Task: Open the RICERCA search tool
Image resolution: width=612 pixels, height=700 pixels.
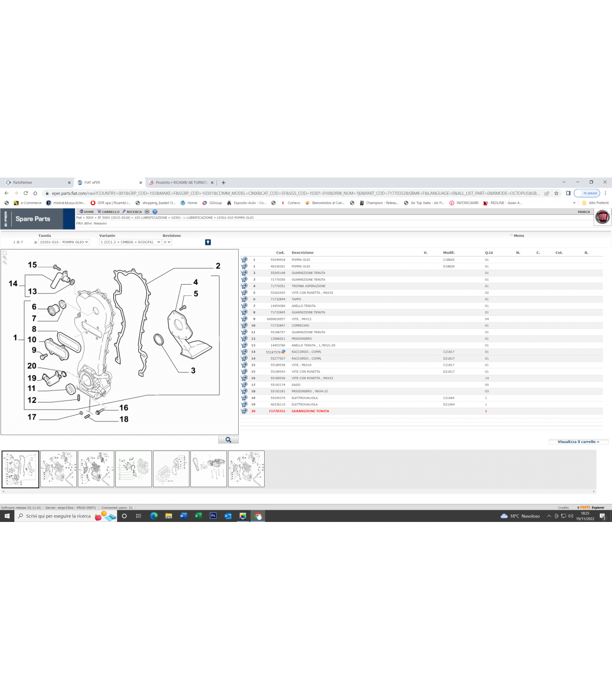Action: 132,212
